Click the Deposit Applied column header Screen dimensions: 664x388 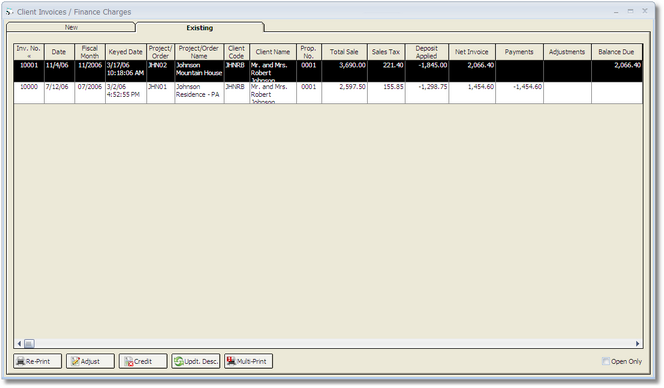(x=427, y=52)
